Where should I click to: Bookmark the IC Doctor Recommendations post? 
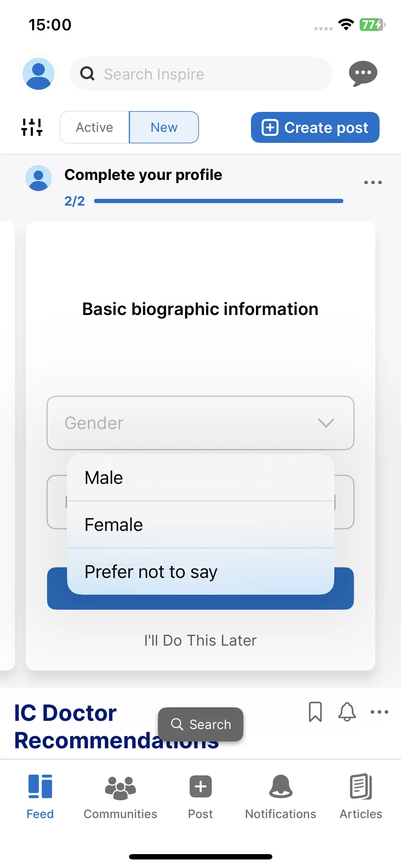point(315,712)
